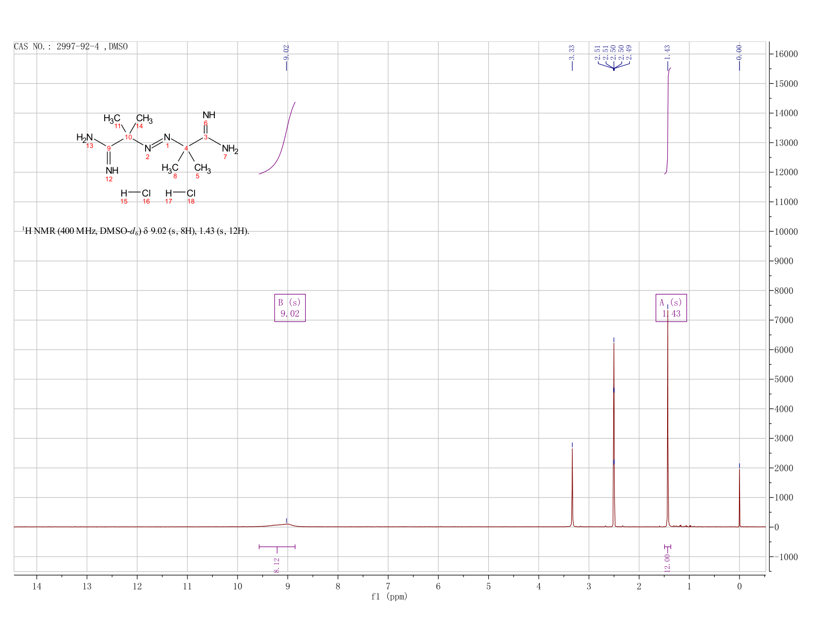The height and width of the screenshot is (644, 834).
Task: Click the Cl atom numbered 18
Action: coord(191,193)
